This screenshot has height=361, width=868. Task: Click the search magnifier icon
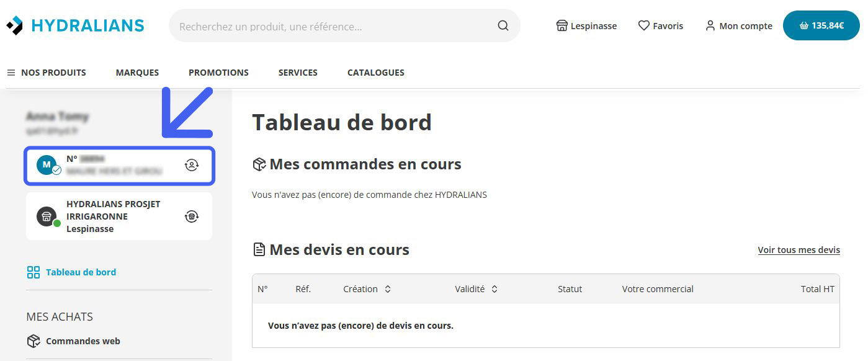pyautogui.click(x=503, y=26)
